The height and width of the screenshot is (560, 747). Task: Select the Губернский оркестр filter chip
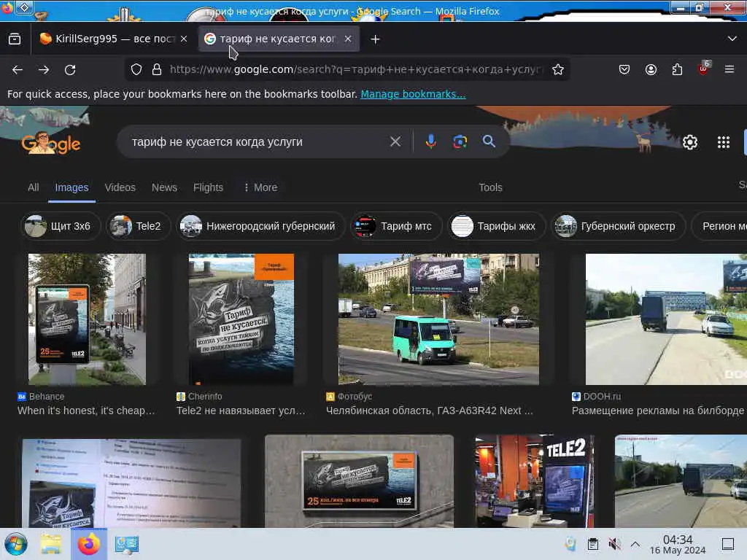click(618, 226)
